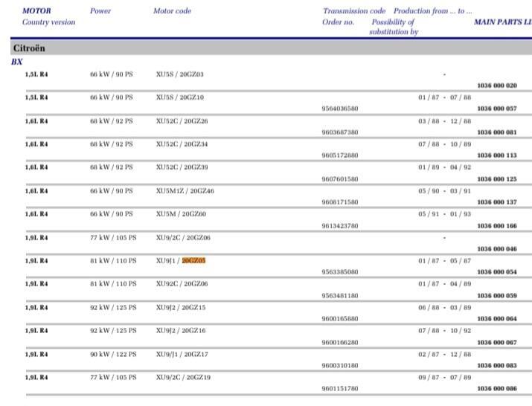
Task: Click production date '03 / 88 - 12 / 88'
Action: (445, 121)
